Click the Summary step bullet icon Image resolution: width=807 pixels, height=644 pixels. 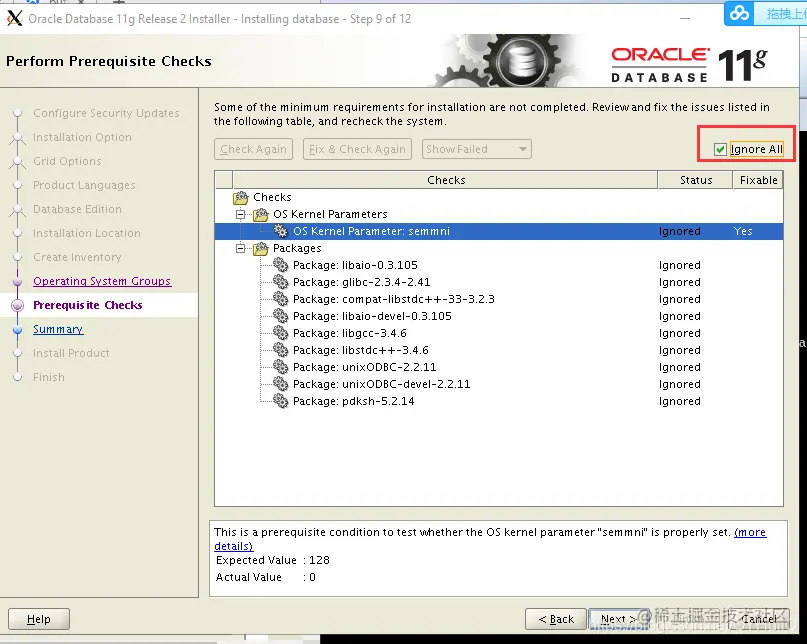pyautogui.click(x=17, y=329)
